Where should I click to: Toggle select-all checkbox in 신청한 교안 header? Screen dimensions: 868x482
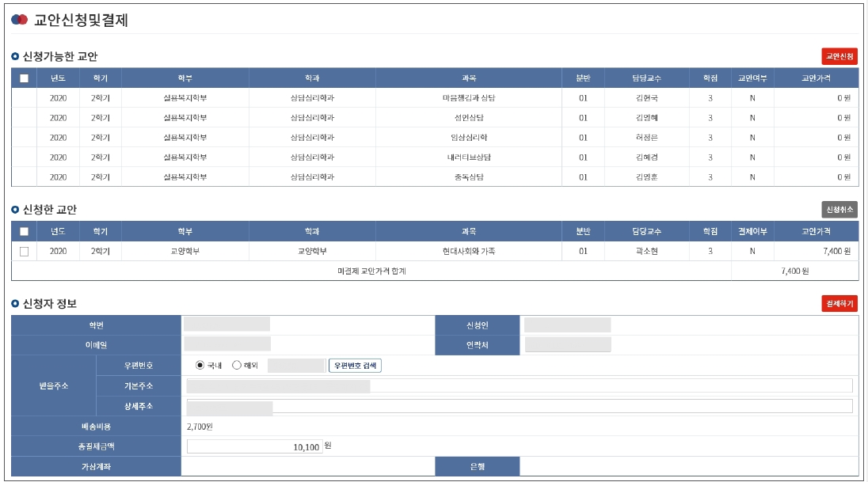pyautogui.click(x=24, y=232)
